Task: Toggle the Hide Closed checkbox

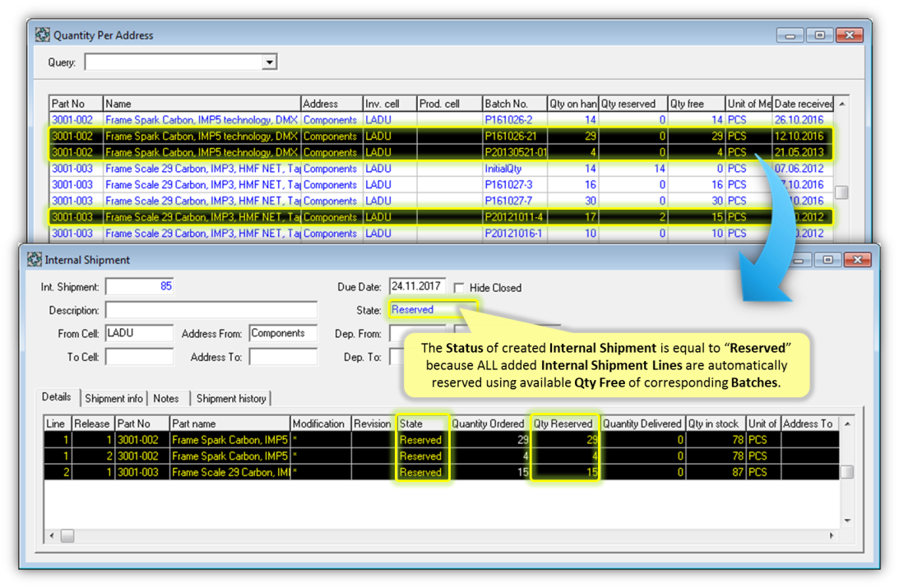Action: [459, 288]
